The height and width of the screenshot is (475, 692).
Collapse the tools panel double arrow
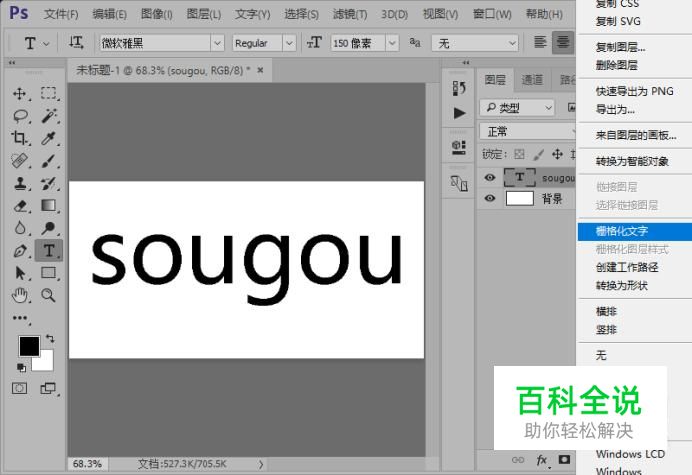pos(12,63)
